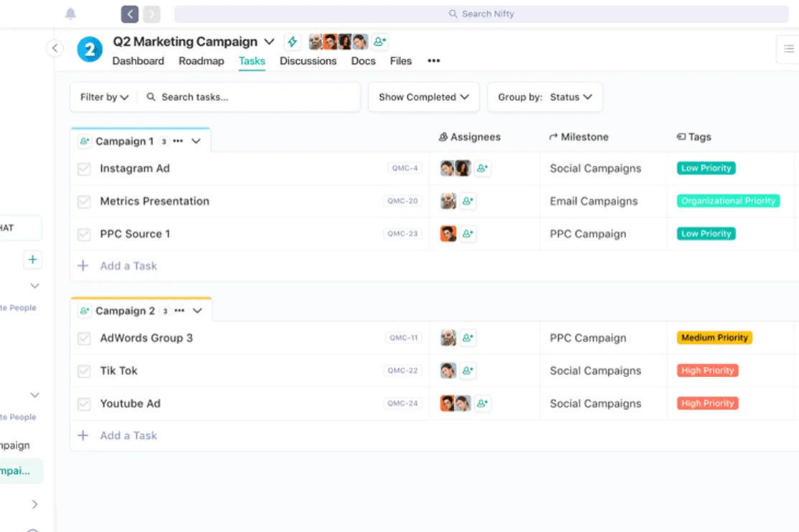Click the notification bell icon
The height and width of the screenshot is (532, 799).
(x=70, y=14)
